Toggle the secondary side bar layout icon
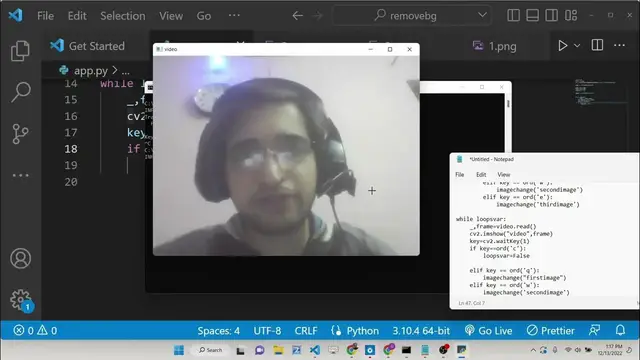The image size is (640, 360). pos(551,16)
